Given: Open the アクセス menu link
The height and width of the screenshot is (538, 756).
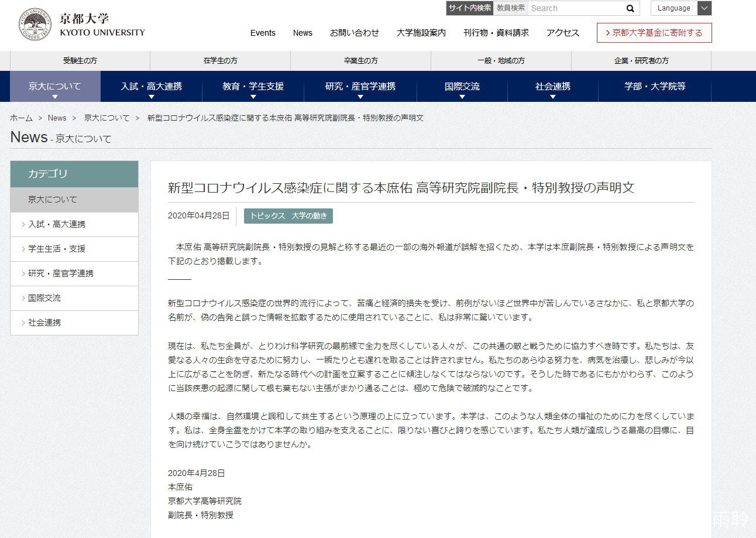Looking at the screenshot, I should click(562, 33).
